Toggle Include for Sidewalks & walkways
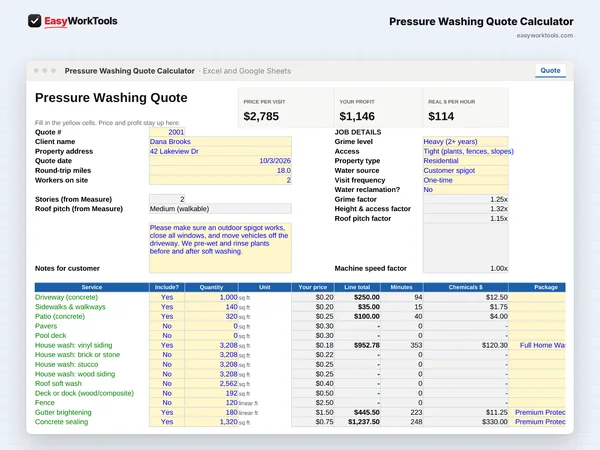The height and width of the screenshot is (450, 600). 167,307
